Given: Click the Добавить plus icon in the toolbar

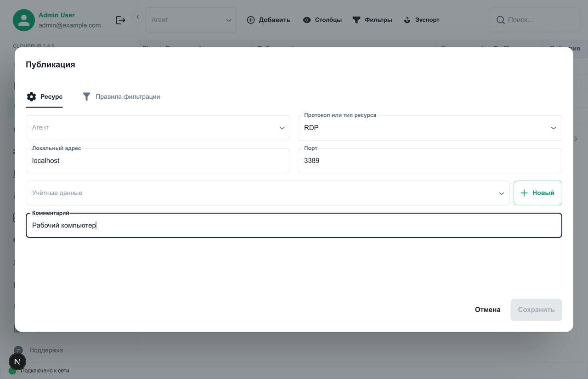Looking at the screenshot, I should point(251,20).
